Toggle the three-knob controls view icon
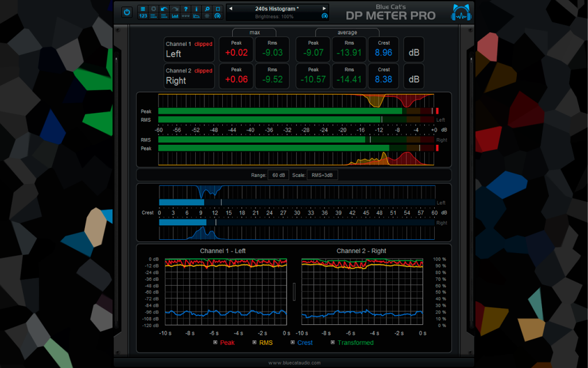The width and height of the screenshot is (588, 368). pos(185,16)
